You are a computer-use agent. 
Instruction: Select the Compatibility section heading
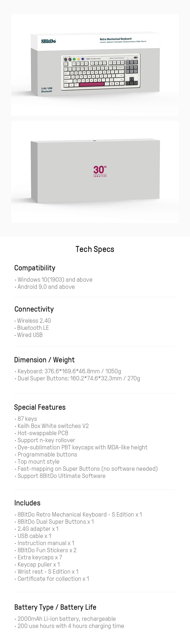(35, 268)
